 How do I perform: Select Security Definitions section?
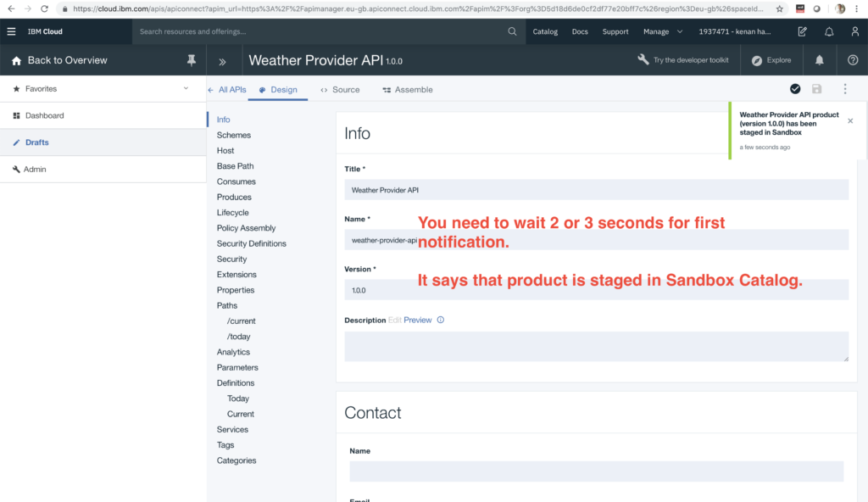point(251,244)
